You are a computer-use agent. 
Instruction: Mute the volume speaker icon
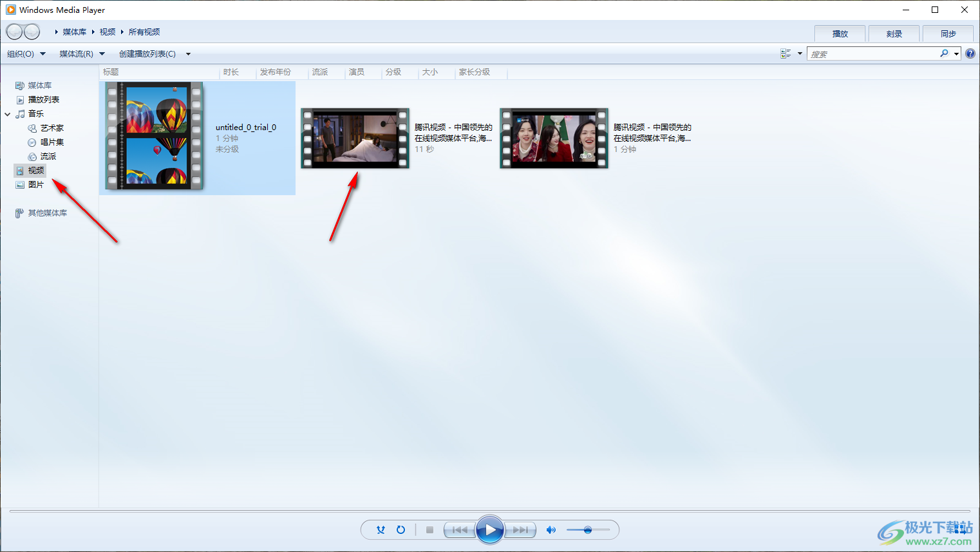(x=551, y=530)
